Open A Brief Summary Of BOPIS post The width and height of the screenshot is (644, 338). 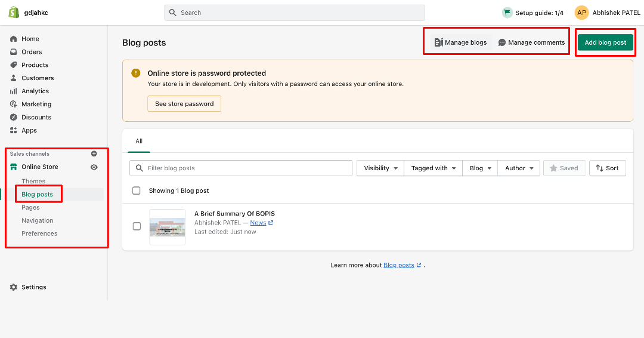tap(234, 213)
